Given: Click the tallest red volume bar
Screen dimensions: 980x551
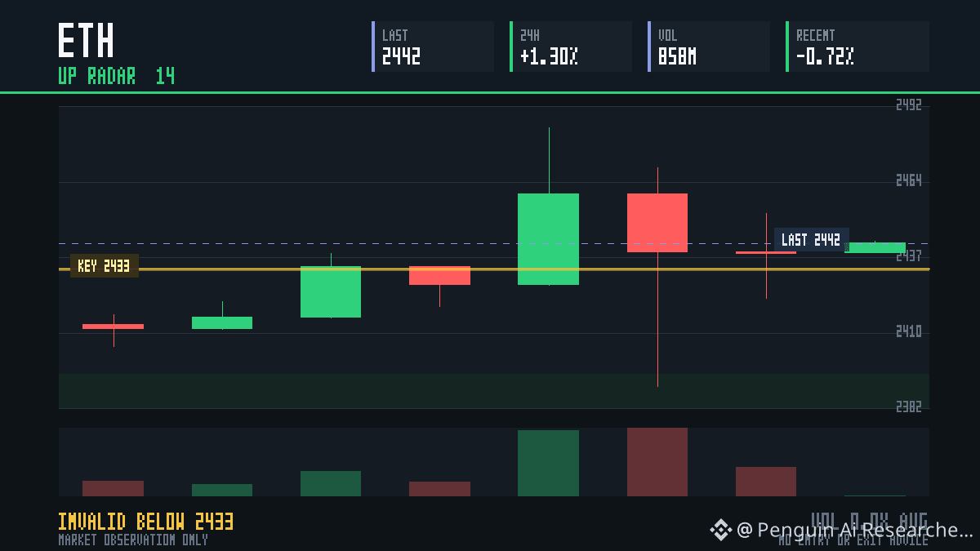Looking at the screenshot, I should (657, 462).
